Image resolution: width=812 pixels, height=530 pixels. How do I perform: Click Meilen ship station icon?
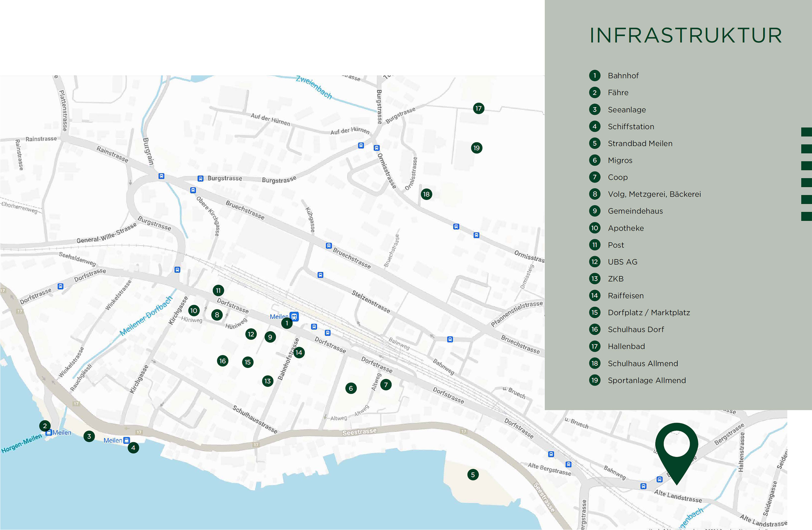click(127, 440)
